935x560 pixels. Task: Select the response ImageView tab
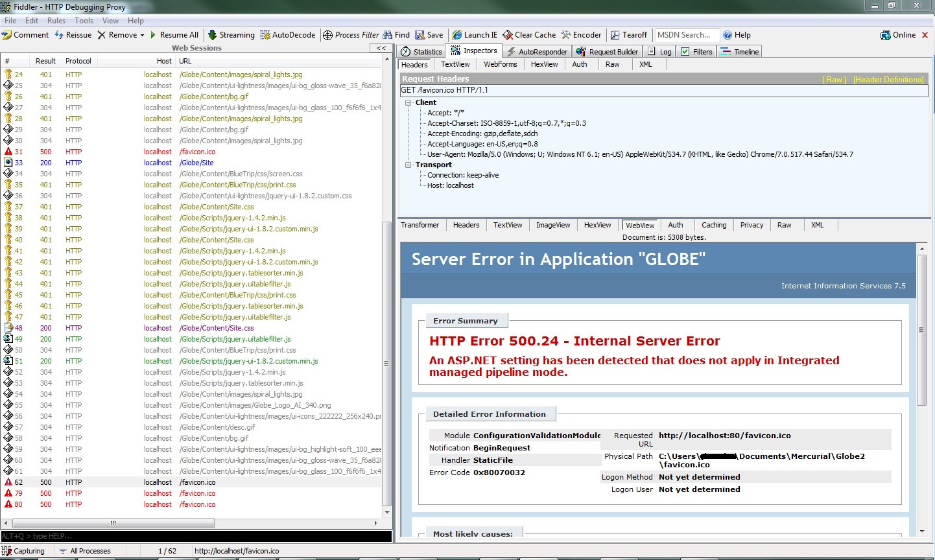553,225
